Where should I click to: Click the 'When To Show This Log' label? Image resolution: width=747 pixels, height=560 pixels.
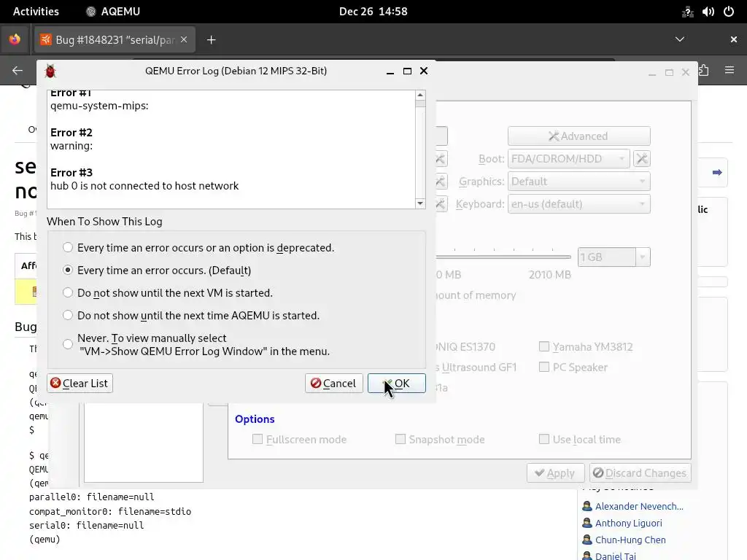(x=104, y=222)
